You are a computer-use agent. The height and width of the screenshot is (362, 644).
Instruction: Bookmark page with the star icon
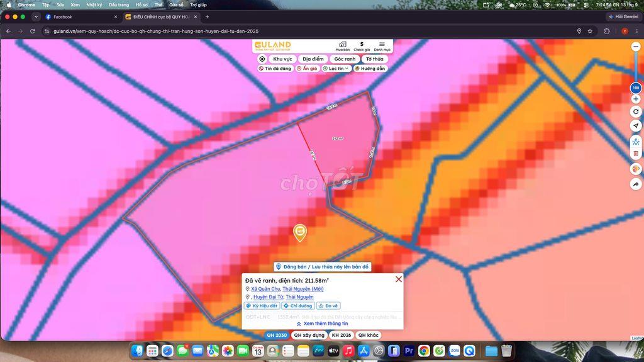[590, 31]
